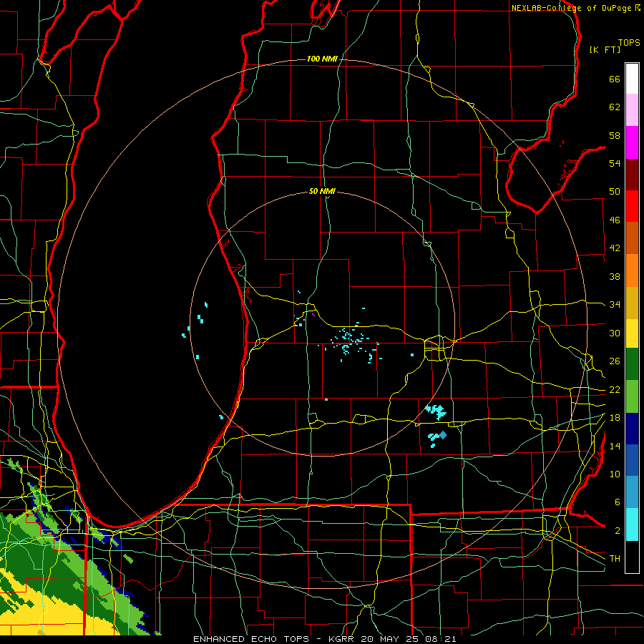Click the white swatch near the 66 mark
Image resolution: width=644 pixels, height=644 pixels.
click(632, 79)
